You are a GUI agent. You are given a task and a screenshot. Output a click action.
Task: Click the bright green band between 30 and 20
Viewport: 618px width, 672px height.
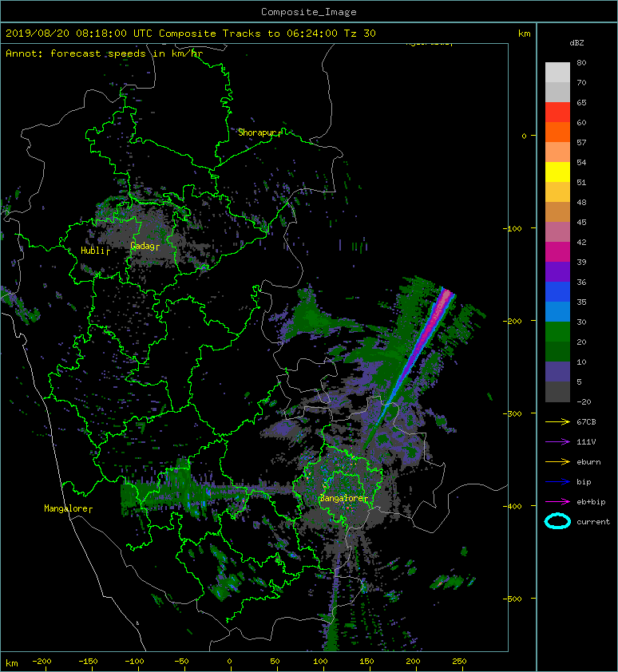coord(557,332)
